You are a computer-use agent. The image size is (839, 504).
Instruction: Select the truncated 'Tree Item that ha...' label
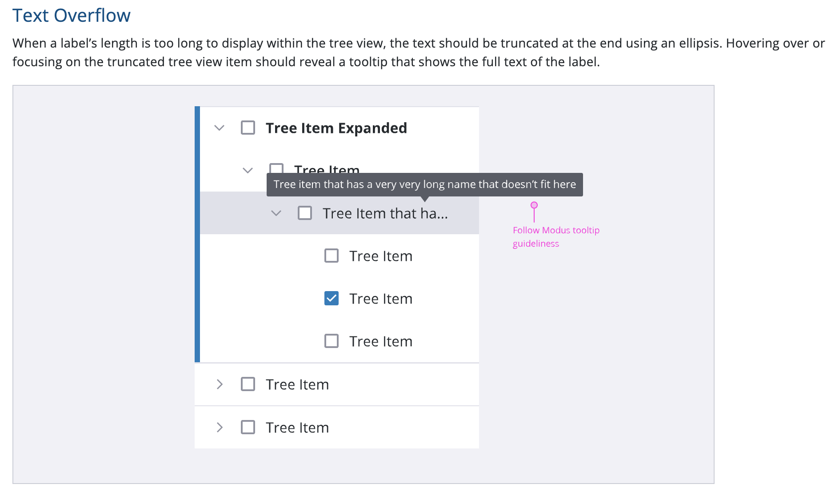point(385,213)
